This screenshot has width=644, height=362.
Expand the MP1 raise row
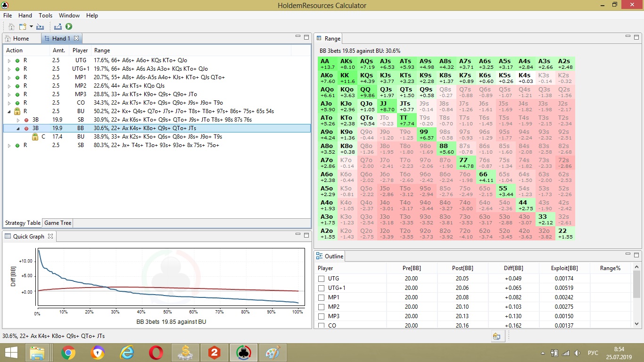[x=9, y=77]
